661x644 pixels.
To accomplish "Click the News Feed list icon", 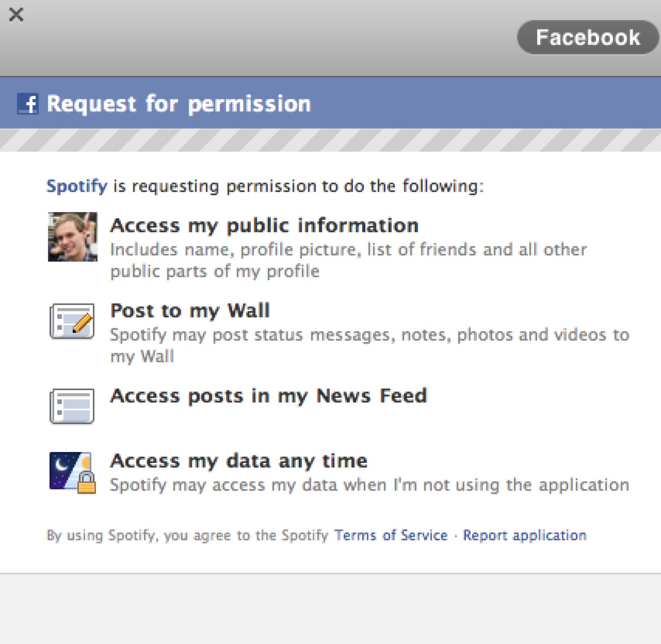I will [72, 406].
